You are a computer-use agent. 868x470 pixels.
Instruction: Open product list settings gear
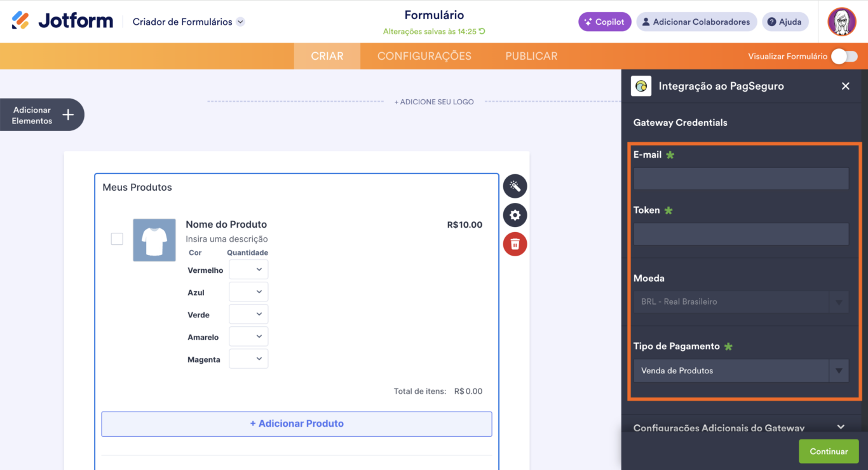[x=515, y=215]
